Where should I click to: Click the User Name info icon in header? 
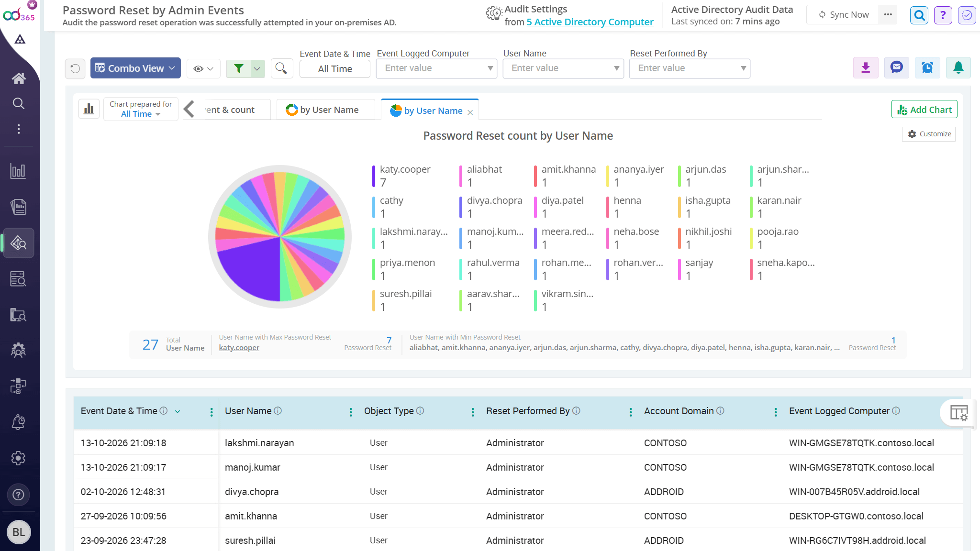pyautogui.click(x=278, y=410)
